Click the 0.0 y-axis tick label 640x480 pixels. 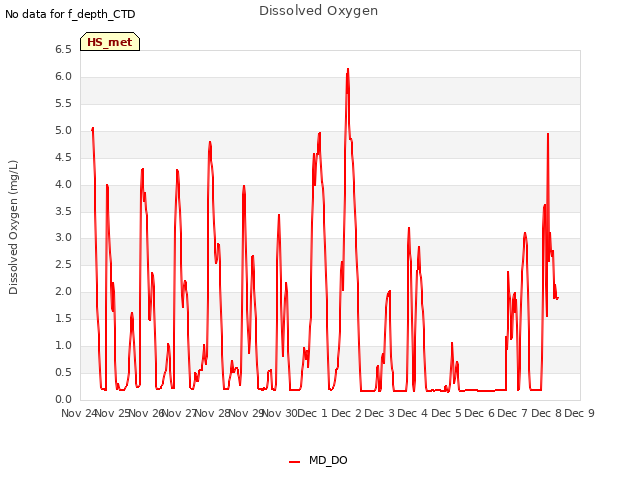(63, 399)
